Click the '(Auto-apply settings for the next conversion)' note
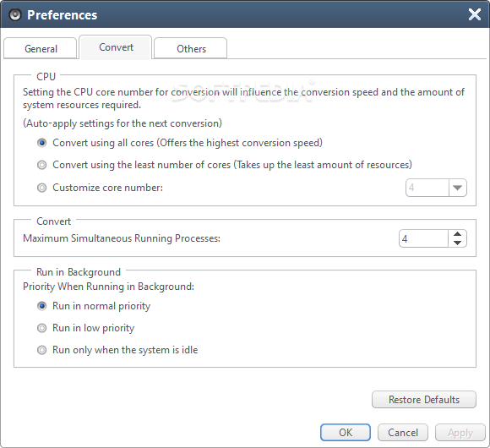 pyautogui.click(x=122, y=123)
